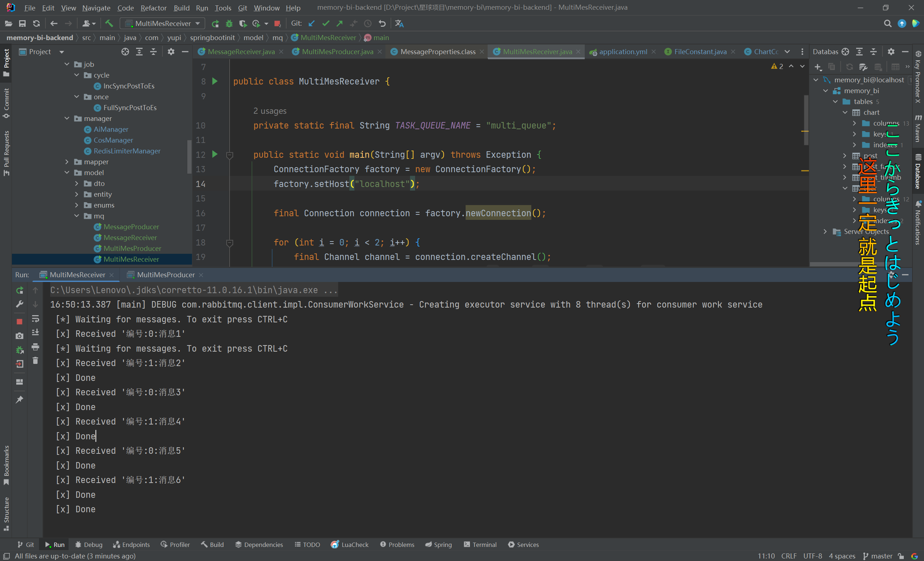Open Project panel settings gear
Image resolution: width=924 pixels, height=561 pixels.
tap(171, 52)
